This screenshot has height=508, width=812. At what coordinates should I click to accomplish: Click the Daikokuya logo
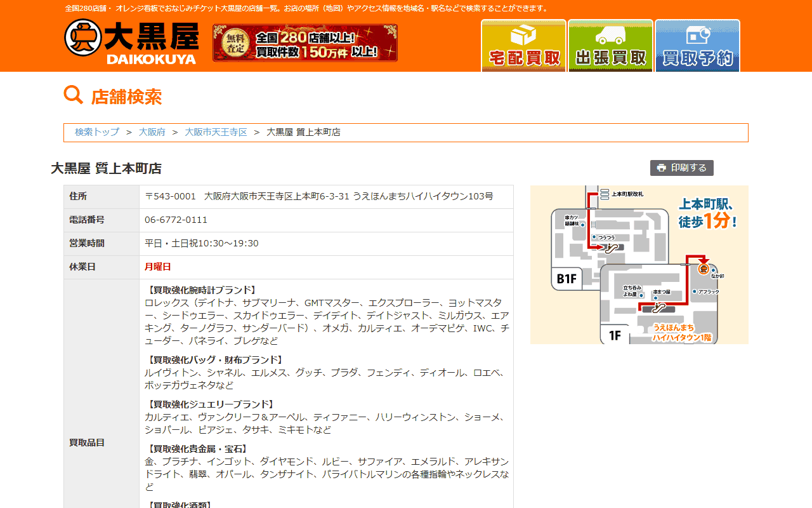pos(131,42)
